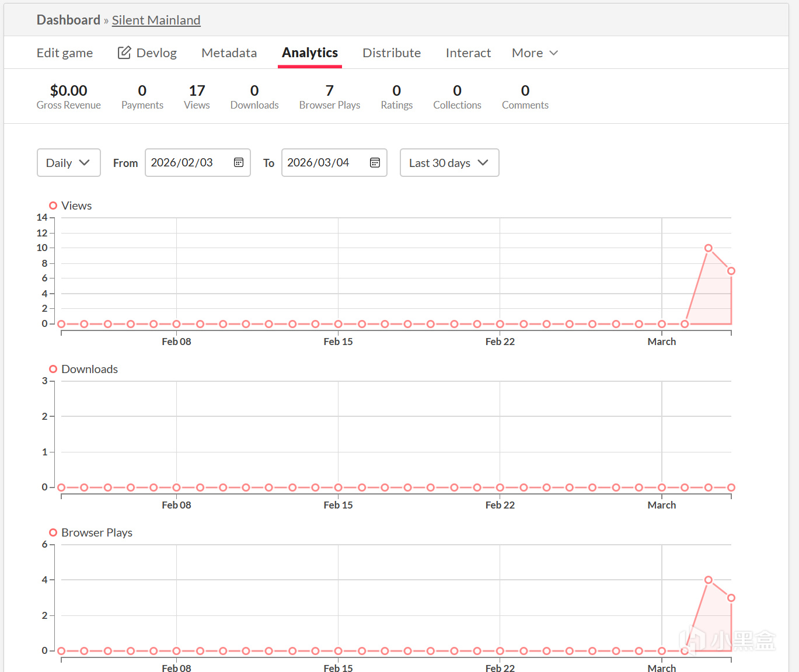Click the To date field 2026/03/04
This screenshot has width=799, height=672.
tap(334, 162)
